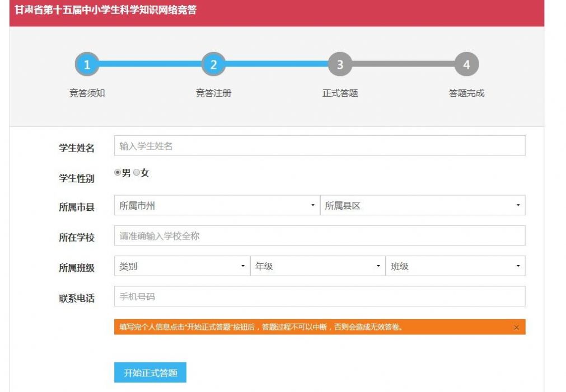The image size is (566, 392).
Task: Open the 班级 dropdown
Action: pyautogui.click(x=456, y=266)
